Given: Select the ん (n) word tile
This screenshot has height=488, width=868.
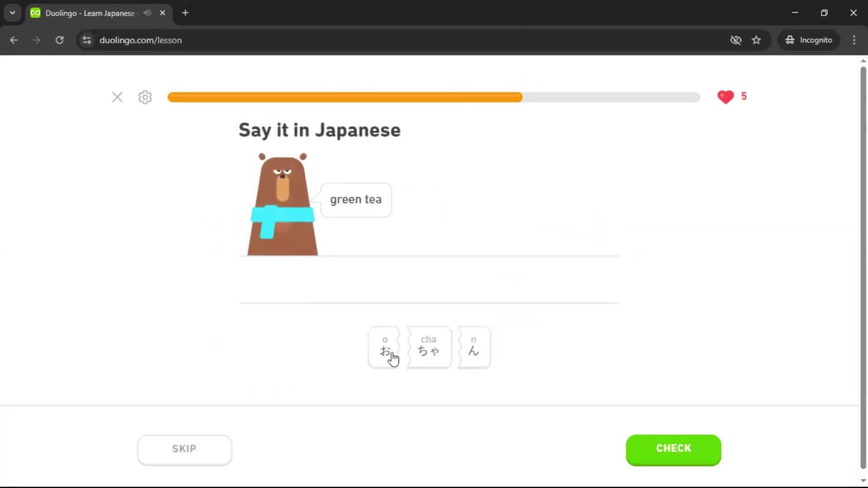Looking at the screenshot, I should point(473,347).
